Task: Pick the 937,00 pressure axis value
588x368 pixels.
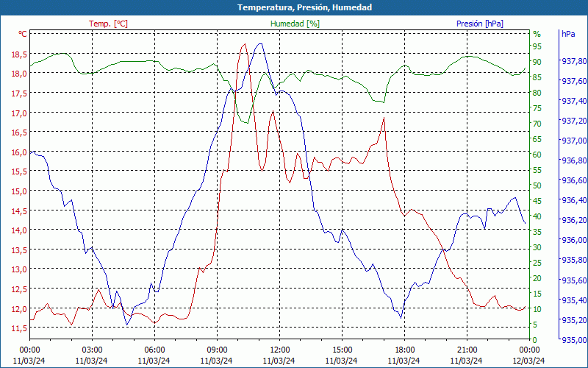Action: click(x=574, y=141)
